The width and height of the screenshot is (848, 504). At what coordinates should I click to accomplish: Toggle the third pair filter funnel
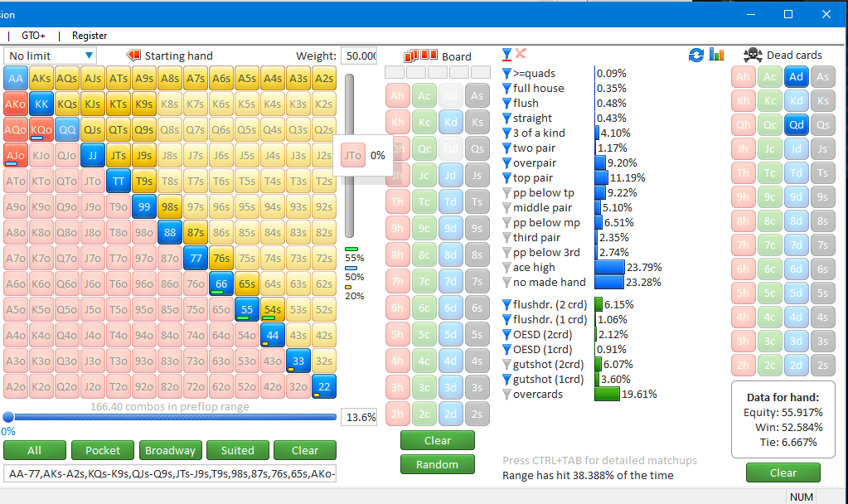coord(506,238)
